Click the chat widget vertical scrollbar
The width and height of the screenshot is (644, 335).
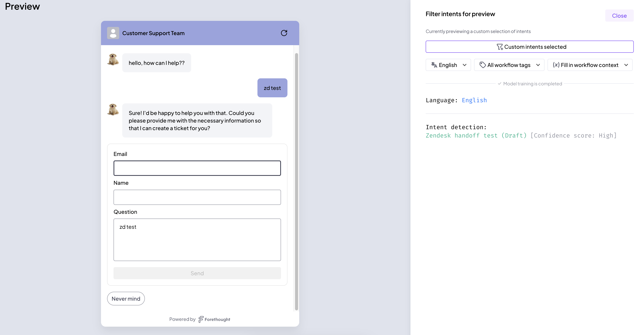(x=297, y=182)
